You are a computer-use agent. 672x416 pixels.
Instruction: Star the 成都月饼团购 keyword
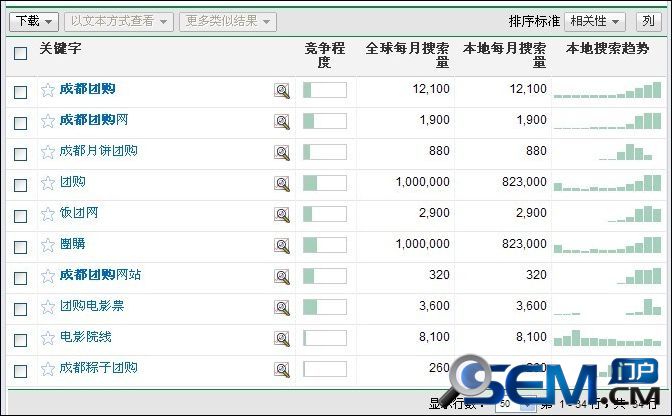coord(47,152)
